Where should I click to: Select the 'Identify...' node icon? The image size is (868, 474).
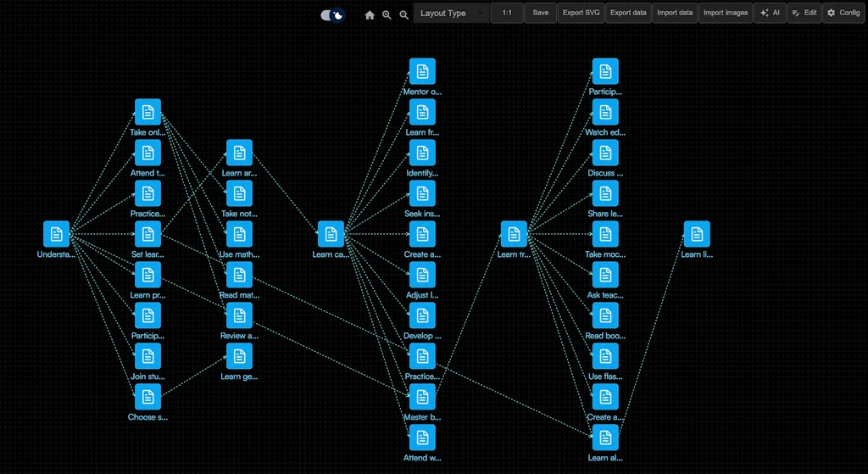(x=422, y=153)
